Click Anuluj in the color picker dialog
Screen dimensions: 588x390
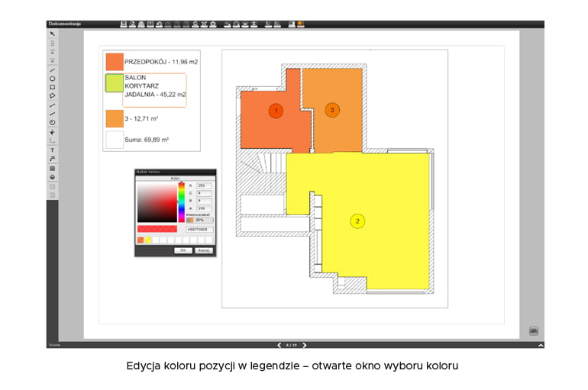pos(204,250)
